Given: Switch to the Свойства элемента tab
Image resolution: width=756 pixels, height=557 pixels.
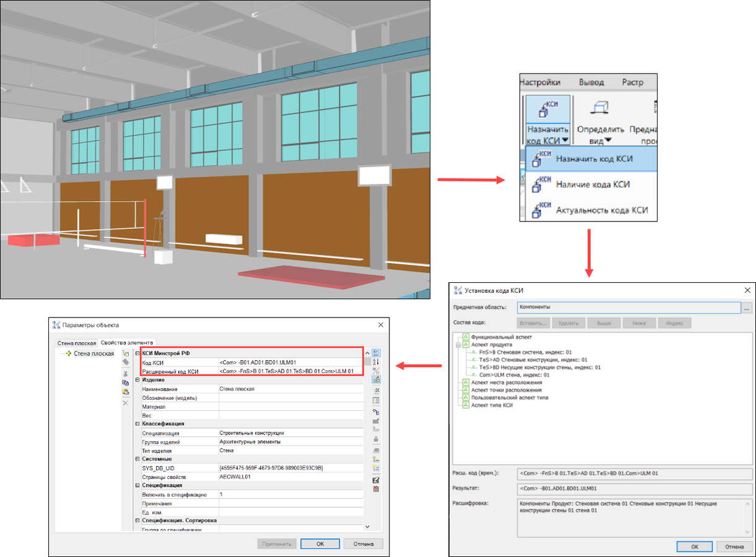Looking at the screenshot, I should coord(126,342).
